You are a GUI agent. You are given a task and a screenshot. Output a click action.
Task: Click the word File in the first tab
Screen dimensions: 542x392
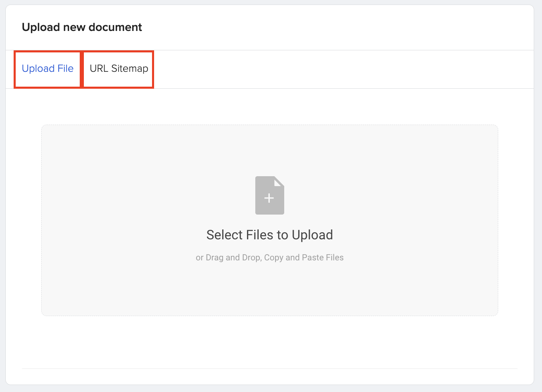[66, 68]
